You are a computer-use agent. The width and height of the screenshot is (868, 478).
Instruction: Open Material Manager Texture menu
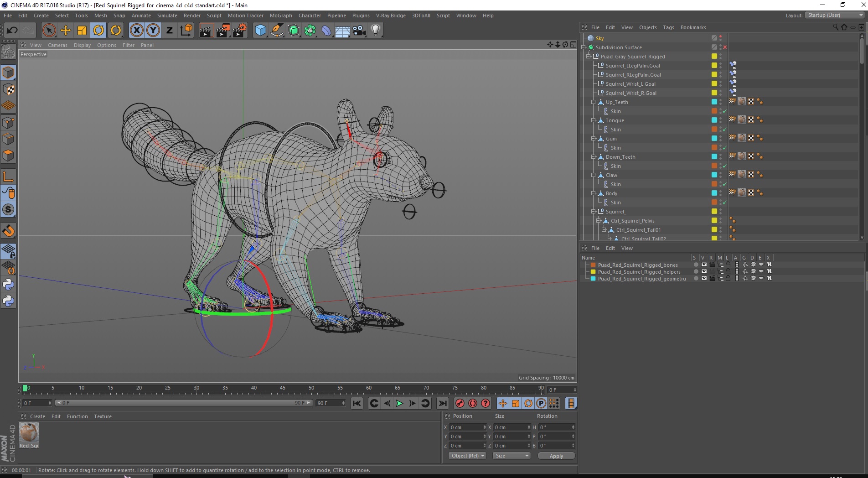coord(103,416)
